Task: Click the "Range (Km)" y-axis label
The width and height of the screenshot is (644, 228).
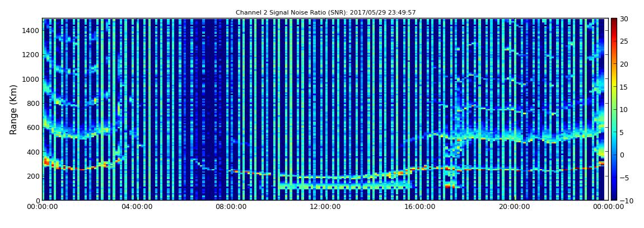Action: pos(13,110)
